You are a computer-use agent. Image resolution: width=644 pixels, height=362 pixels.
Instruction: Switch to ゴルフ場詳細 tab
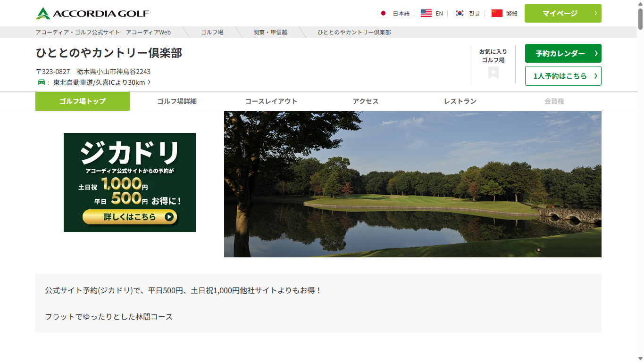(177, 101)
